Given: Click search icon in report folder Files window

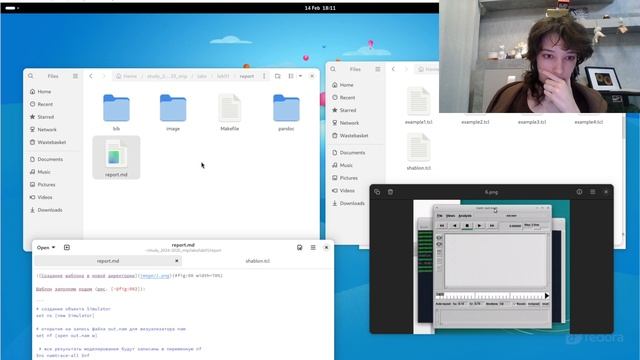Looking at the screenshot, I should pos(31,76).
